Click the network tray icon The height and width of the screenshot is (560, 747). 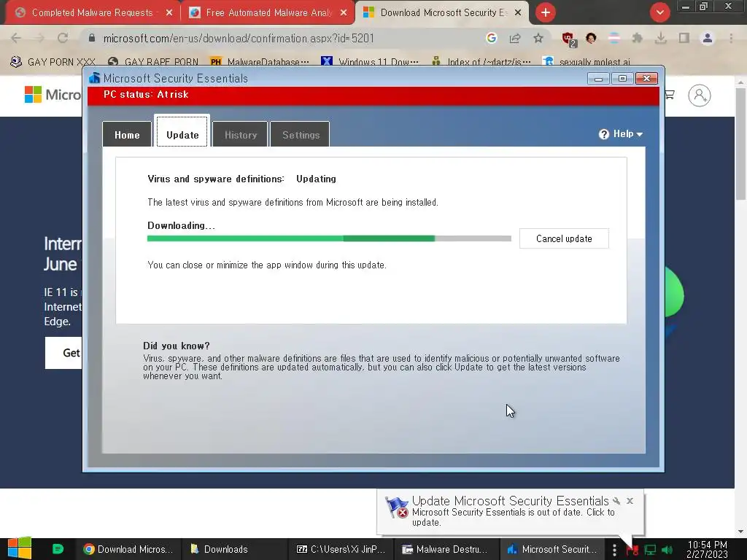tap(650, 550)
